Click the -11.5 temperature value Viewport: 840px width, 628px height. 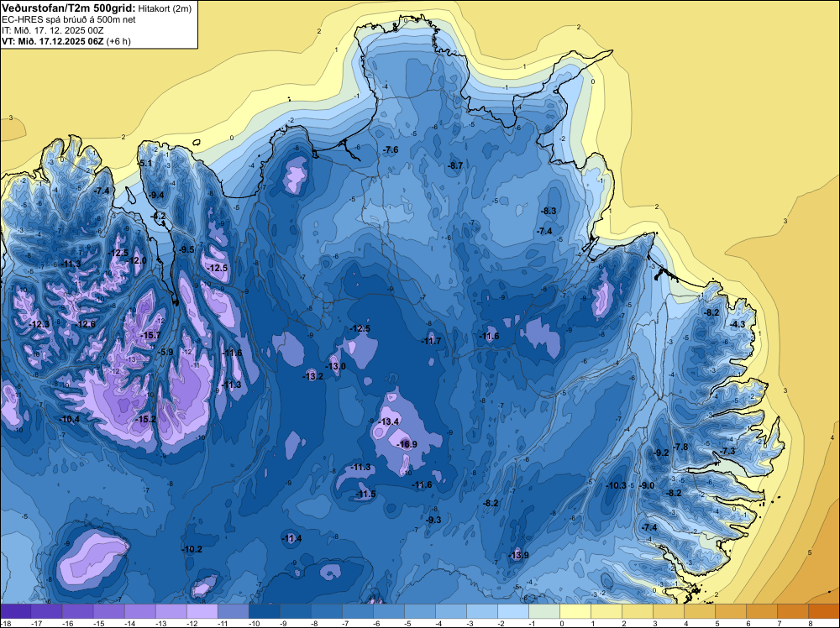pos(365,494)
